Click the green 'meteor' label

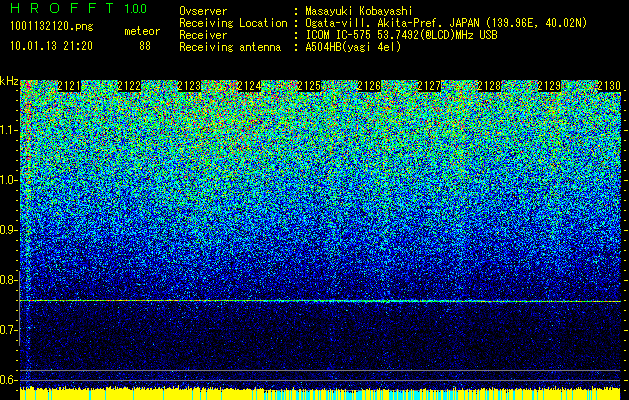(x=142, y=31)
